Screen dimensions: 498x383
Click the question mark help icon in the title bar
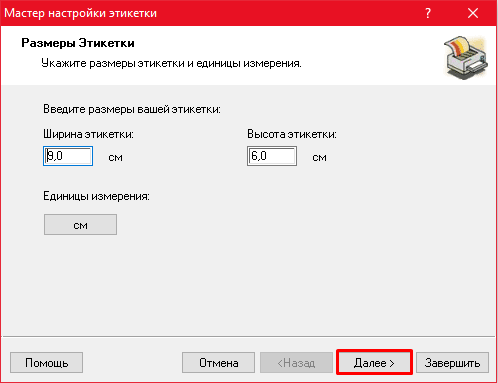point(428,13)
